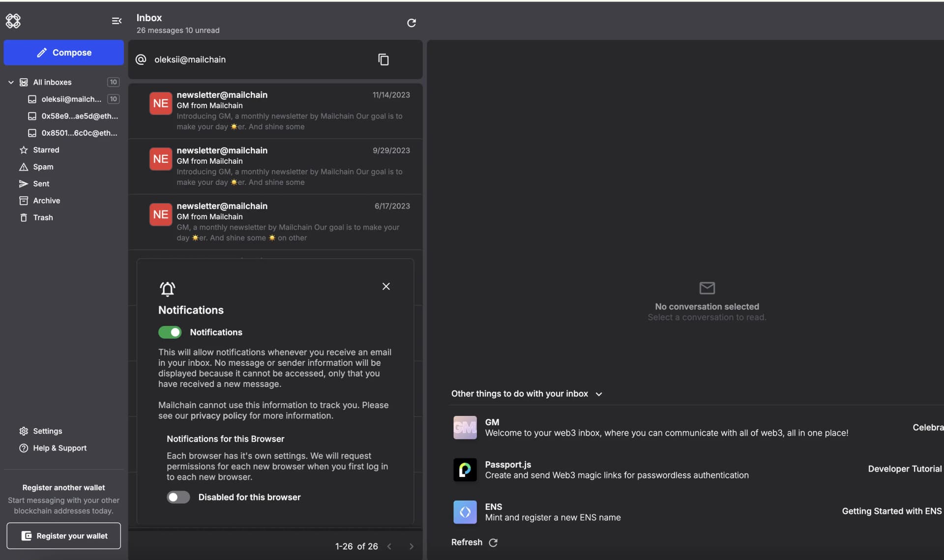This screenshot has height=560, width=944.
Task: Open Starred messages
Action: (x=46, y=149)
